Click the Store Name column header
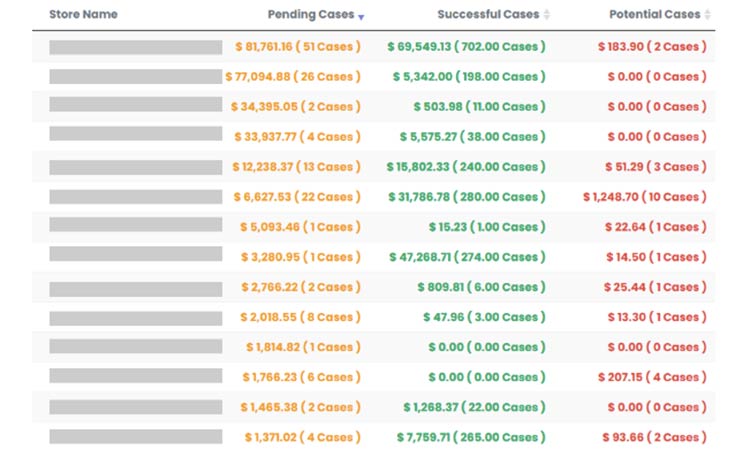 (83, 14)
